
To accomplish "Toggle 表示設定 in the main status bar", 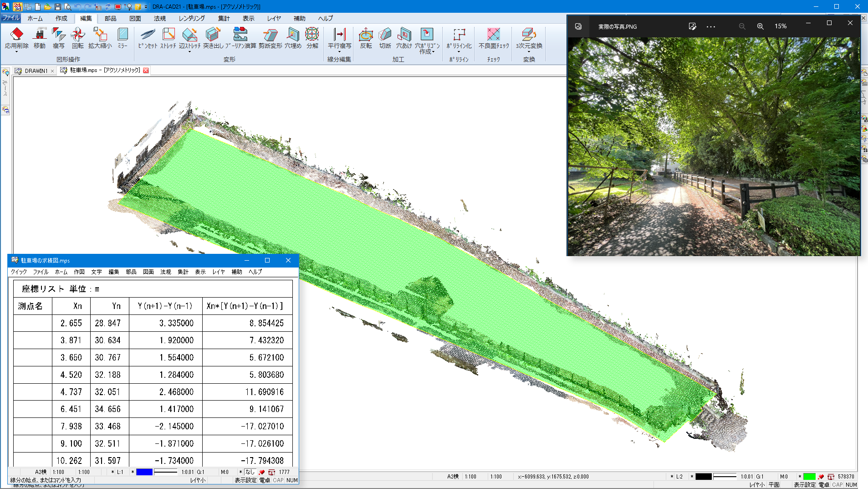I will tap(805, 485).
